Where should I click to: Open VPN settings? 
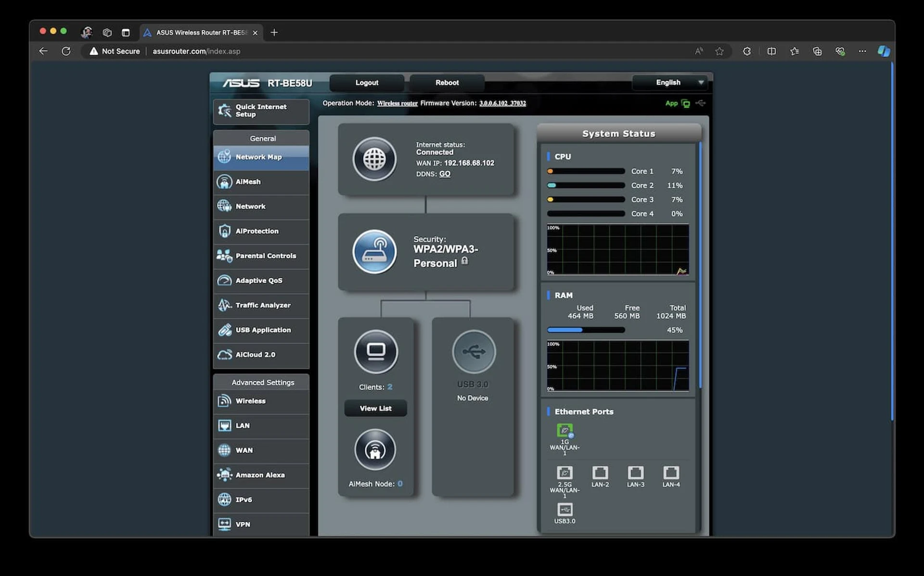(x=261, y=525)
